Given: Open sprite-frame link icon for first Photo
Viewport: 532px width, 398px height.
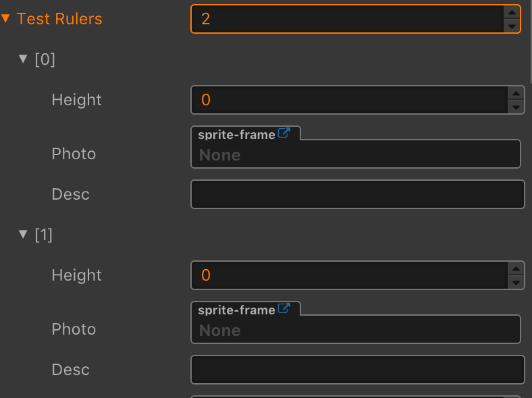Looking at the screenshot, I should [x=284, y=134].
